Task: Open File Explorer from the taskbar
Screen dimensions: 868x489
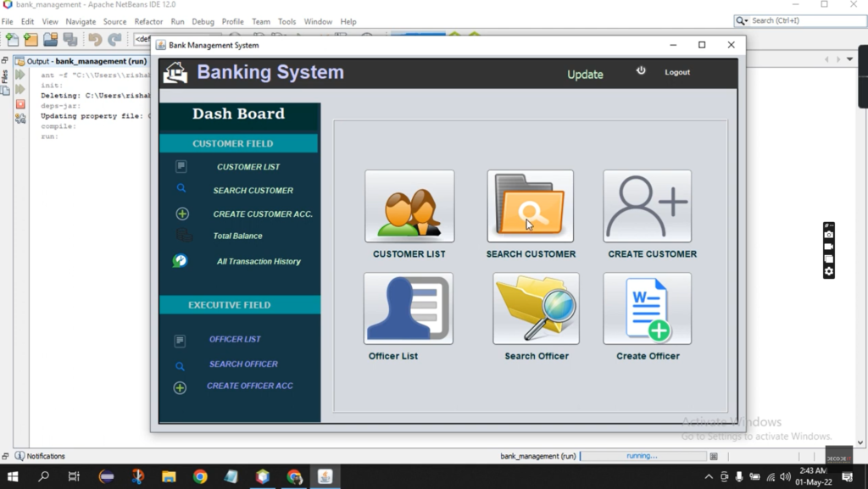Action: tap(169, 476)
